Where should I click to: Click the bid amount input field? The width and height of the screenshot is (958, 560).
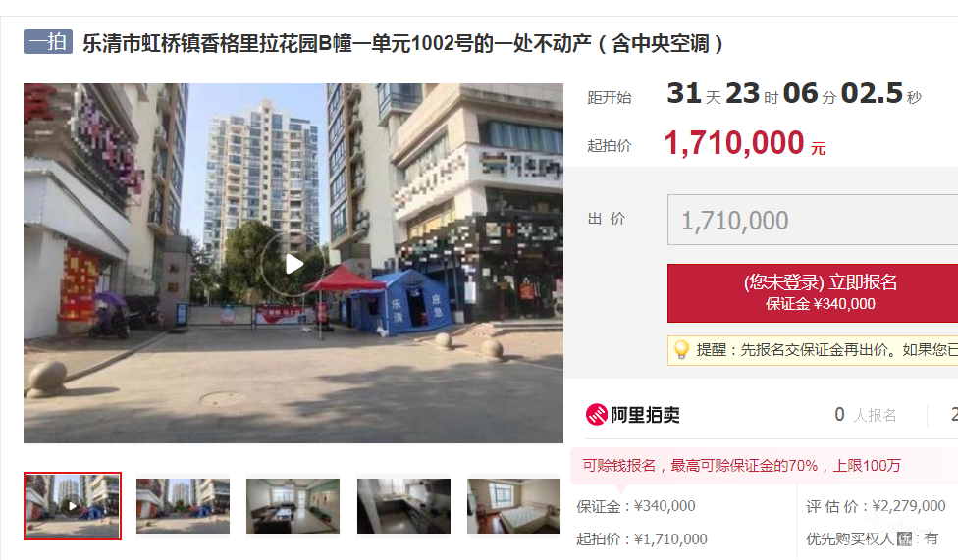click(813, 220)
